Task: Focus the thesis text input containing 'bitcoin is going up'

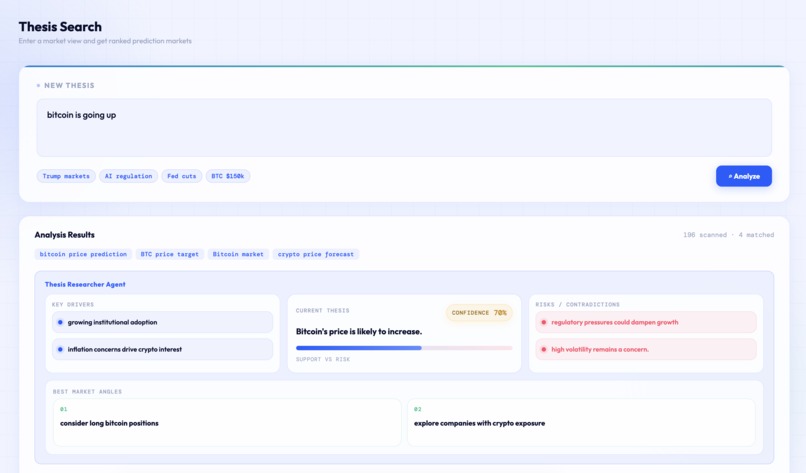Action: pyautogui.click(x=404, y=128)
